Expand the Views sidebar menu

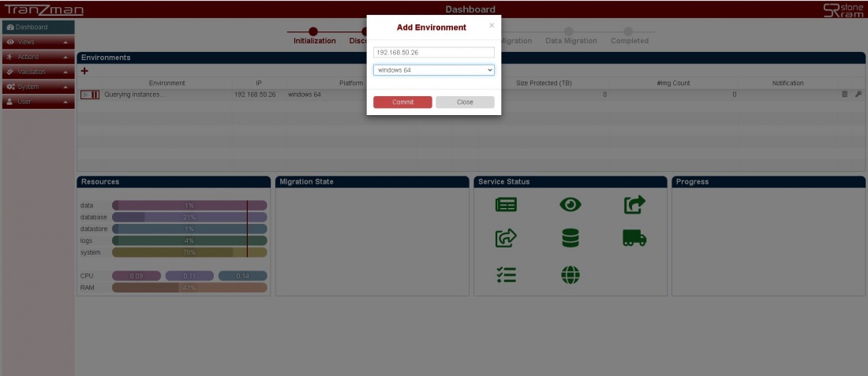[x=38, y=42]
